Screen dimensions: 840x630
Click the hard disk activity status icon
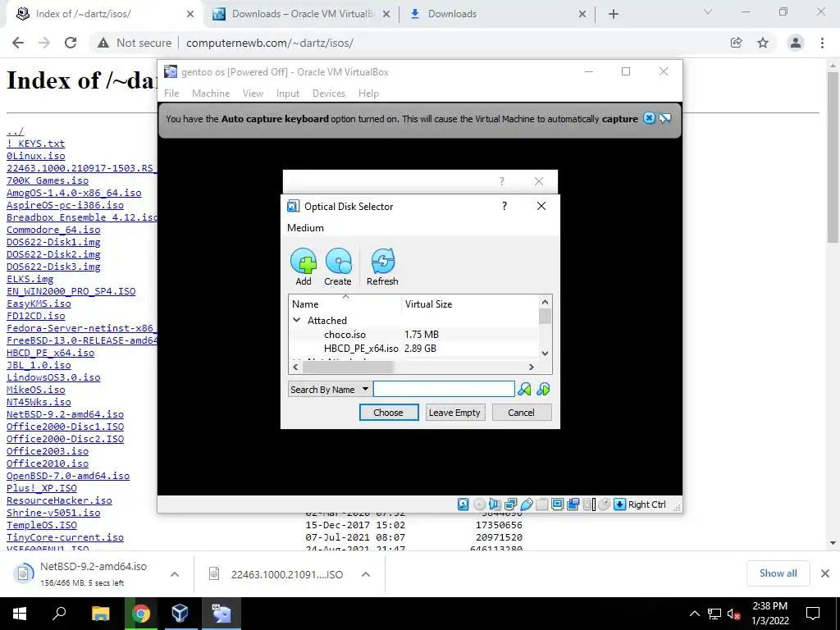pos(463,504)
